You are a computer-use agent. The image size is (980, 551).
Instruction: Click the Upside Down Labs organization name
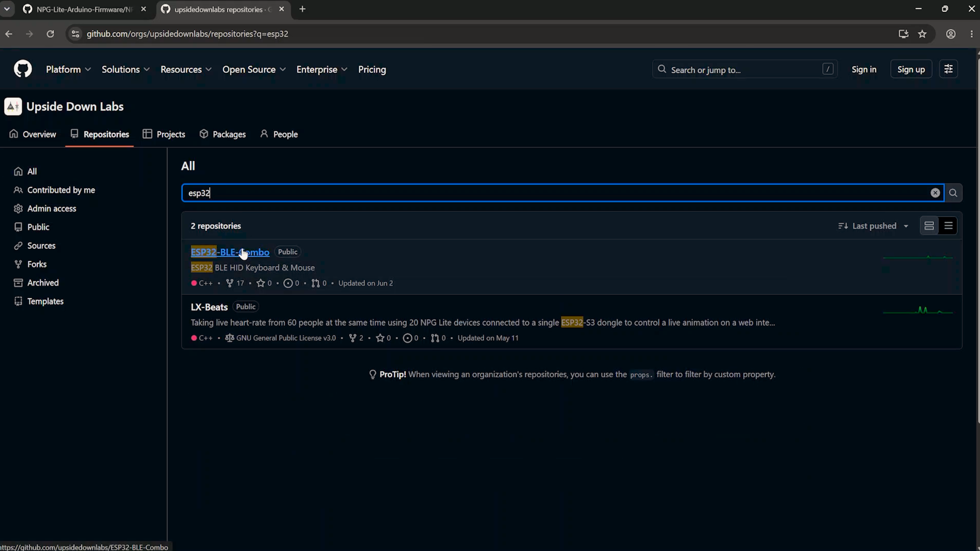[x=75, y=107]
